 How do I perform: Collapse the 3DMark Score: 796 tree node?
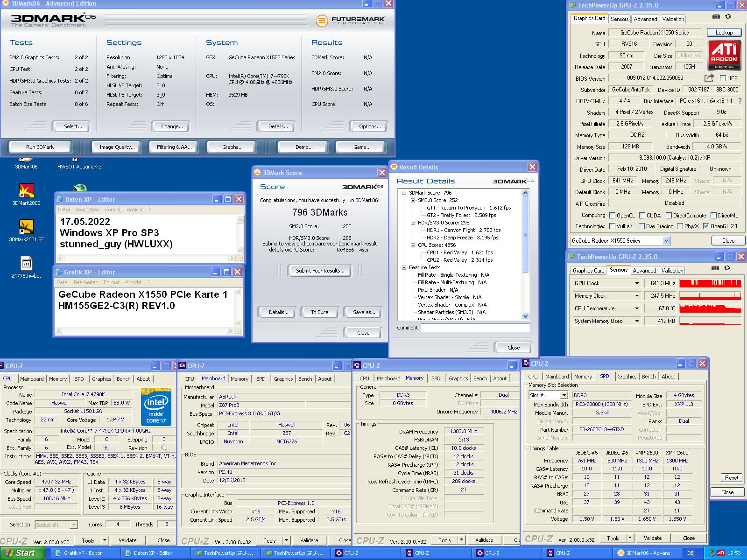click(x=404, y=193)
